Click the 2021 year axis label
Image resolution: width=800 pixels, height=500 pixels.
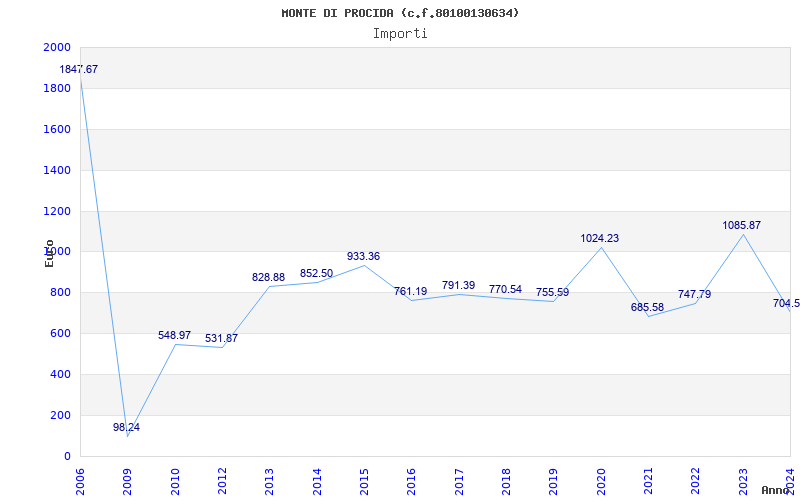[x=648, y=482]
